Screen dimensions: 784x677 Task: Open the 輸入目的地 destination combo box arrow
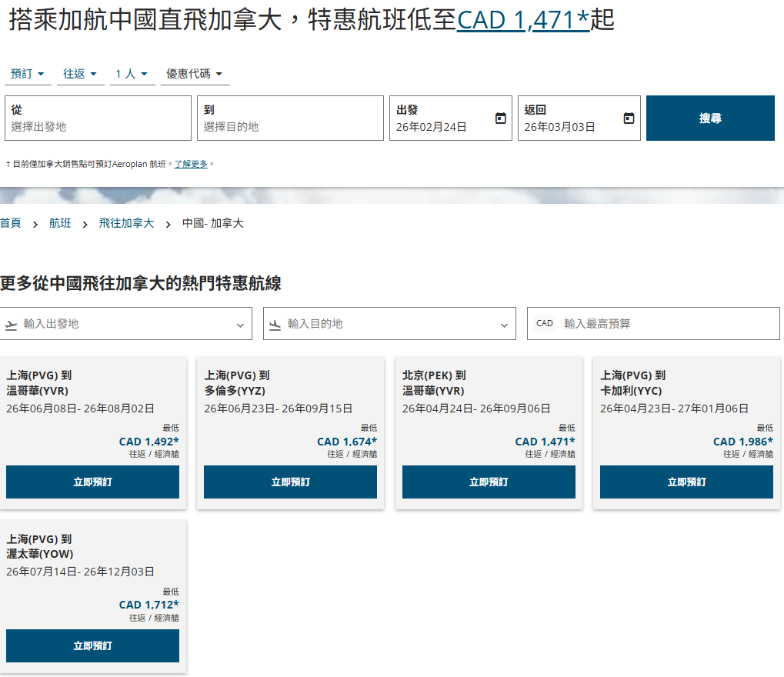pos(505,325)
